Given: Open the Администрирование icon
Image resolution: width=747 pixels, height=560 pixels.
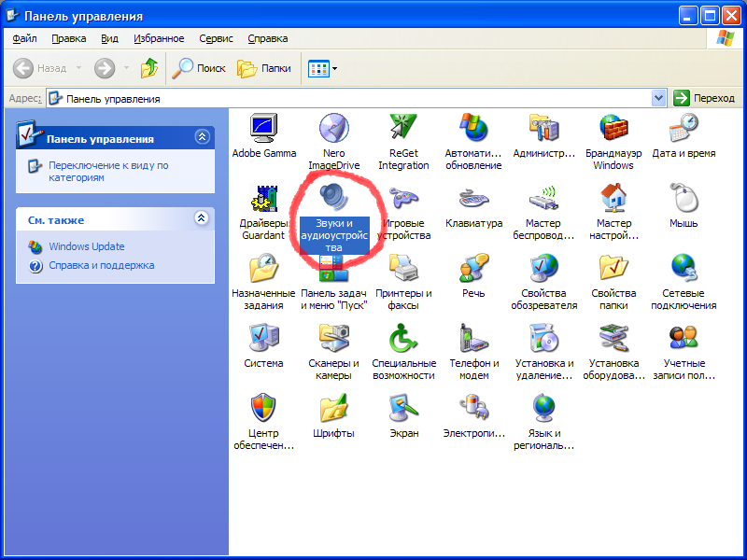Looking at the screenshot, I should pyautogui.click(x=543, y=128).
